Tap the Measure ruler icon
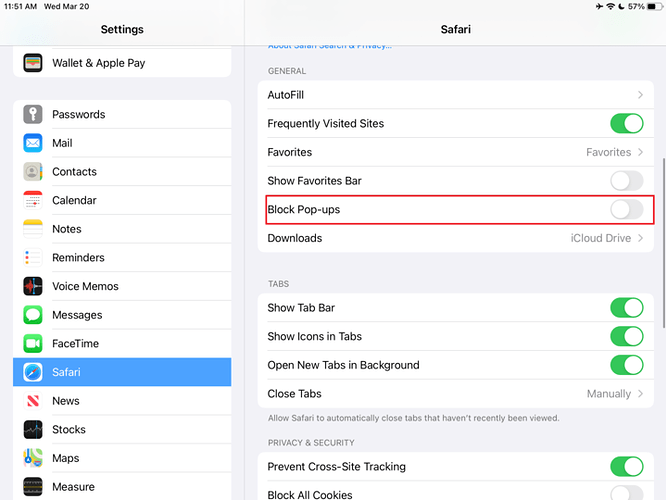 tap(33, 487)
